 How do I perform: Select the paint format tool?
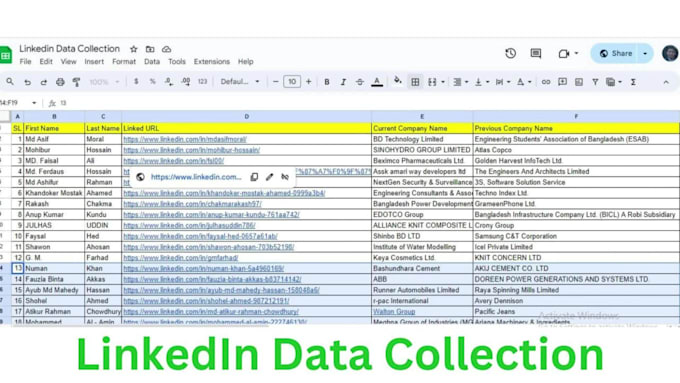coord(76,82)
